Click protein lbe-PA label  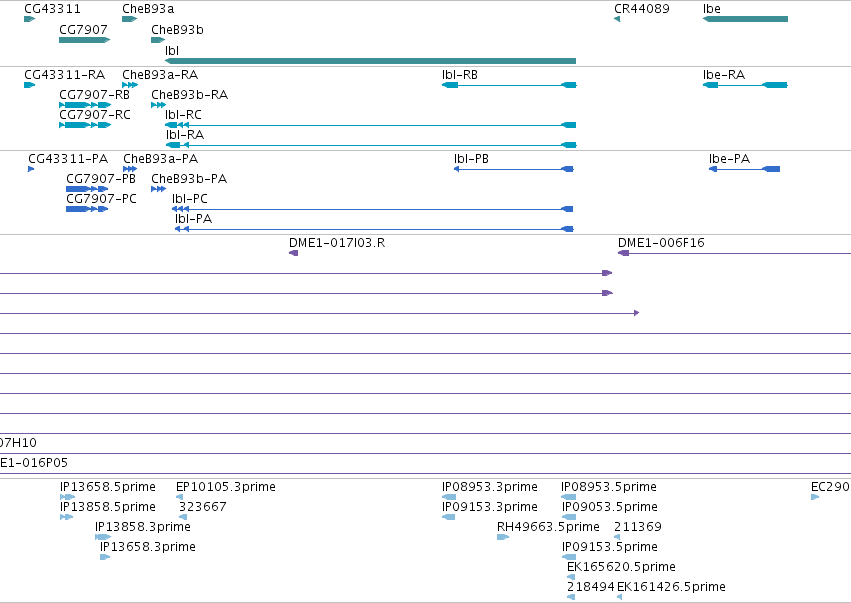[x=729, y=159]
